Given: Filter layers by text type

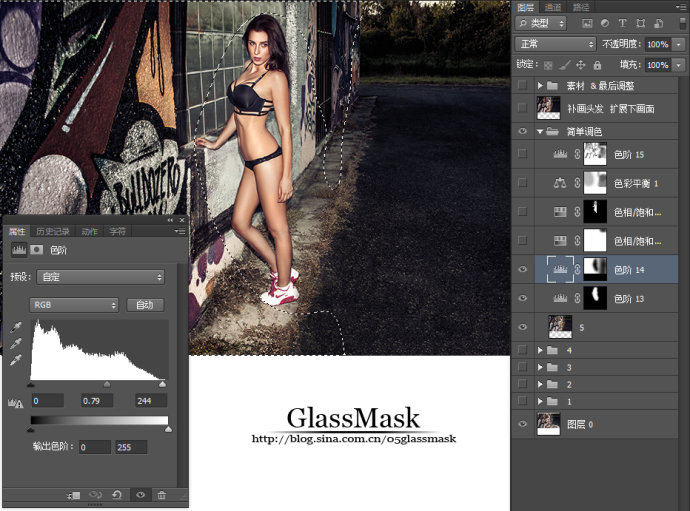Looking at the screenshot, I should 622,23.
